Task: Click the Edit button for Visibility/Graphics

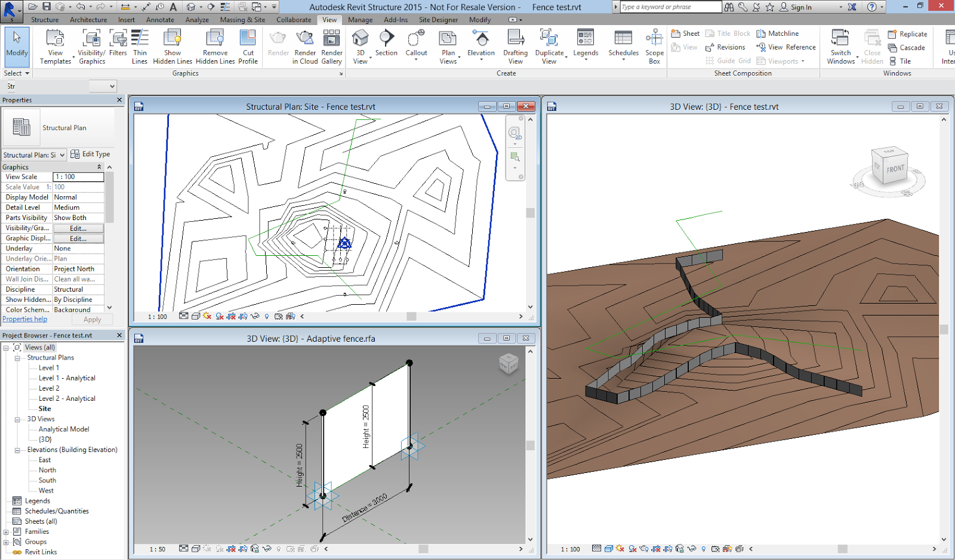Action: [78, 228]
